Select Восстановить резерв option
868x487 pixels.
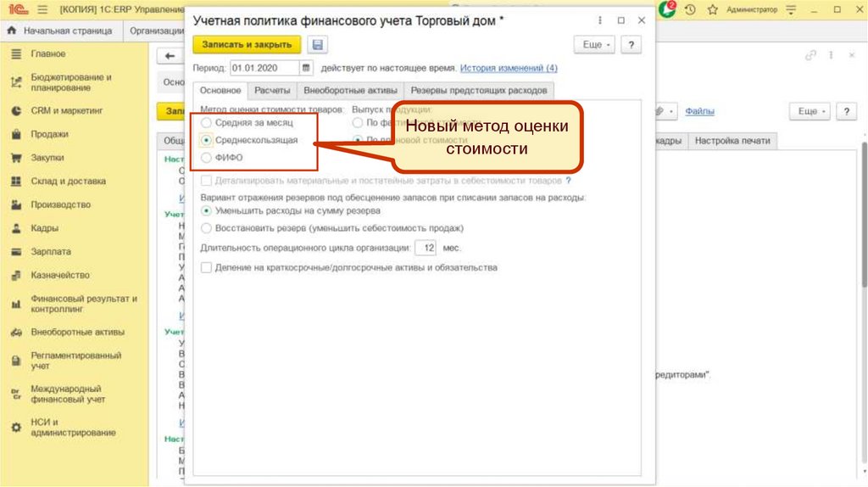[x=206, y=227]
